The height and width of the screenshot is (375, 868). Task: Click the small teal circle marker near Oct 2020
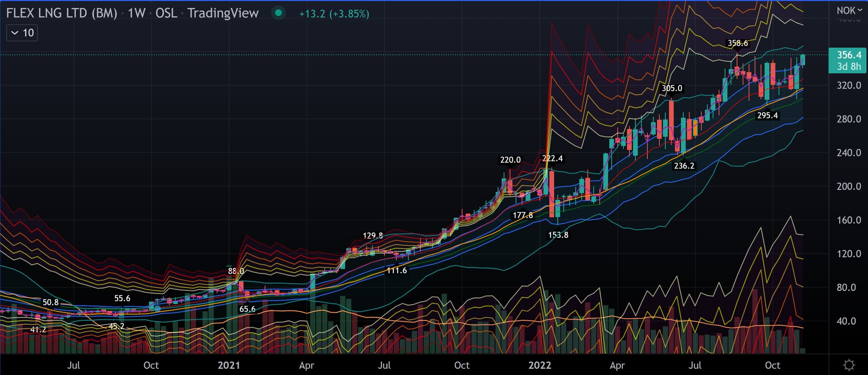pos(157,308)
